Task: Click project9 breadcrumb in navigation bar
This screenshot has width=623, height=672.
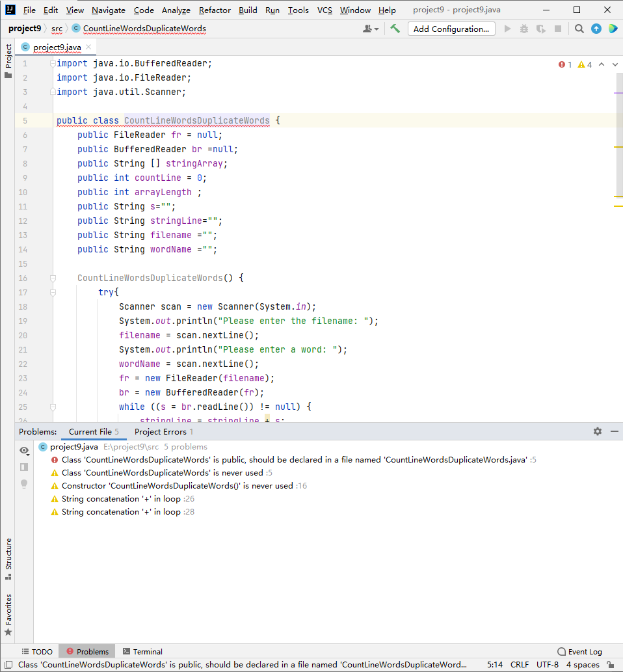Action: pos(25,28)
